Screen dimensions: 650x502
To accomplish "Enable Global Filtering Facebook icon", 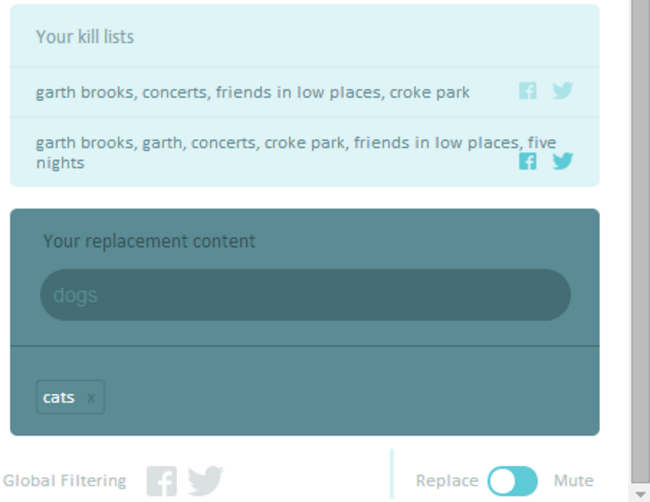I will (162, 481).
